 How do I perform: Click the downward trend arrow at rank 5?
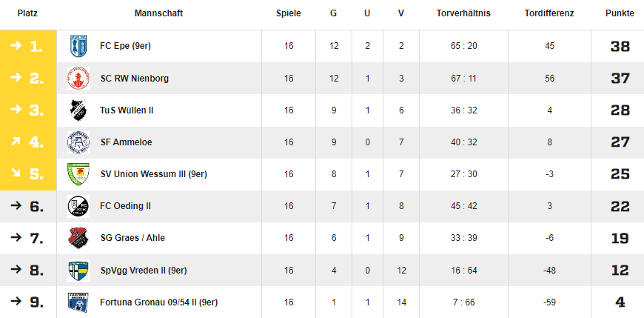(16, 173)
